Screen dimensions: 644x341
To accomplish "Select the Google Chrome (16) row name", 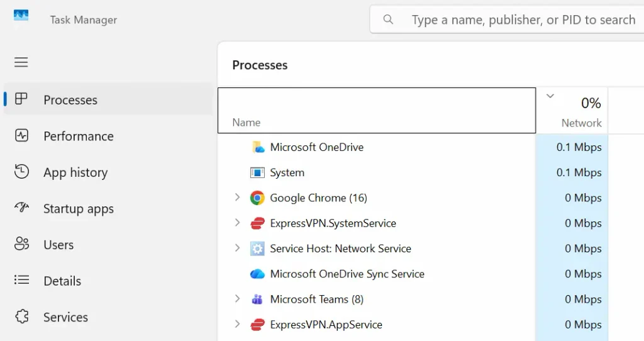I will 318,198.
